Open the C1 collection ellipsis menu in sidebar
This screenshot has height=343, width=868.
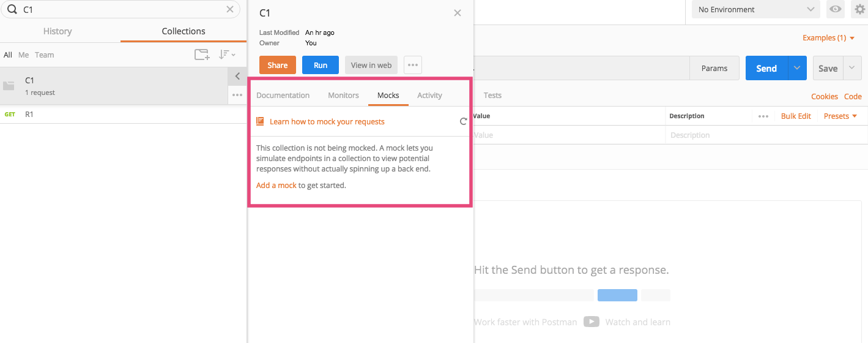237,95
